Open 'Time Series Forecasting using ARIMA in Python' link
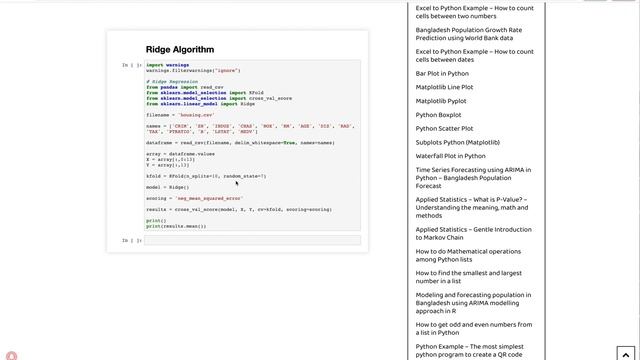The width and height of the screenshot is (640, 360). pos(473,178)
